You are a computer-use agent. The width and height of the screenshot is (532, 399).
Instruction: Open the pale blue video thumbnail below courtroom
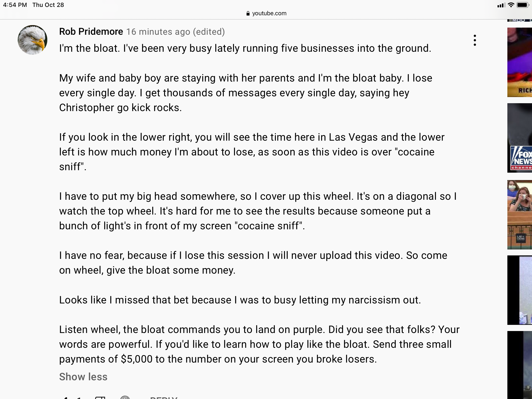(x=520, y=290)
